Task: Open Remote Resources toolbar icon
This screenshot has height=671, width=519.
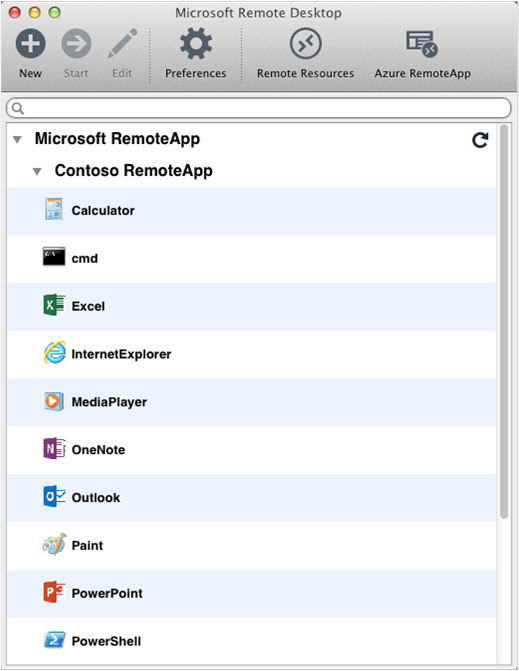Action: (305, 44)
